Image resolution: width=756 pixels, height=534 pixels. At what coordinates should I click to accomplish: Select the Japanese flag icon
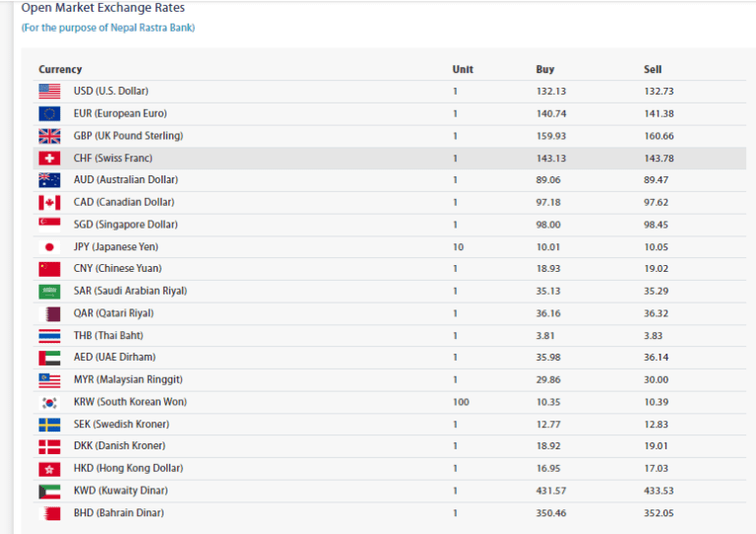(x=49, y=246)
